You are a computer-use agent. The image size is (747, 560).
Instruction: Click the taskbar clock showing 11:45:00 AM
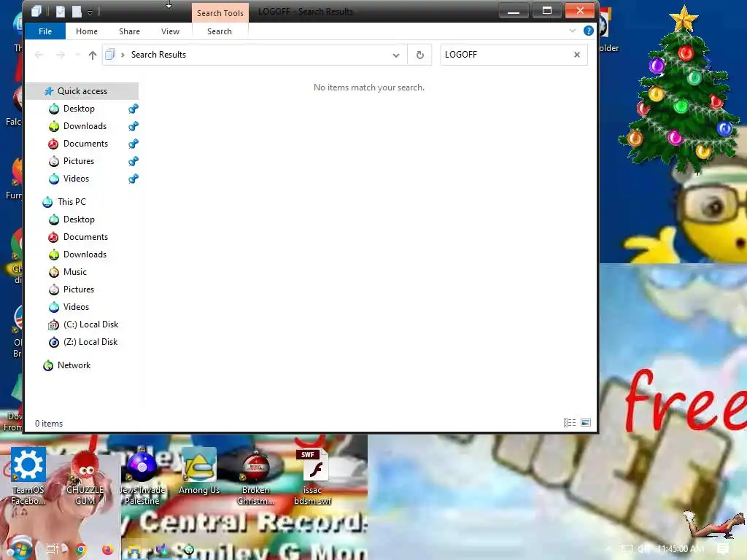coord(681,549)
